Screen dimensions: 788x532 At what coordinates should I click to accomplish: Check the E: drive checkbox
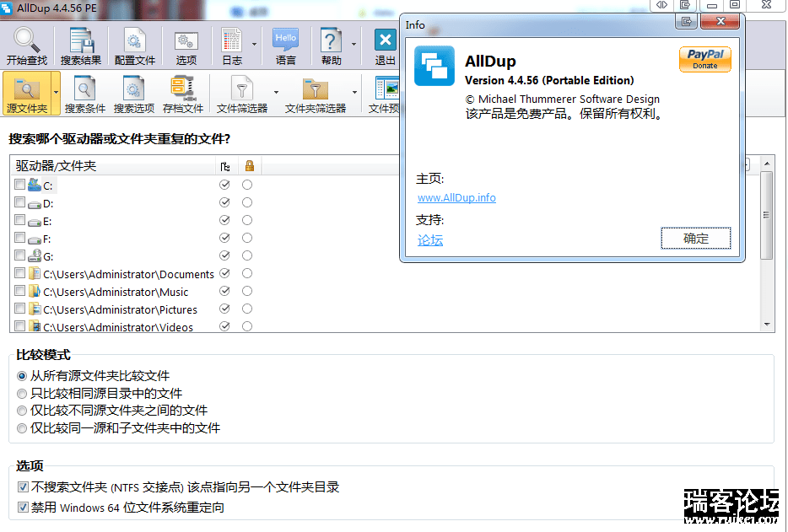(19, 219)
